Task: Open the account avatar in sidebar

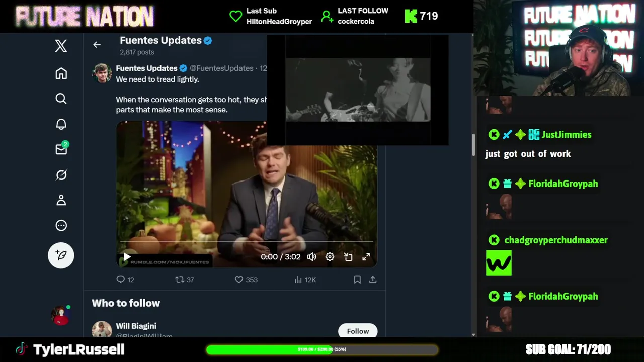Action: (60, 315)
